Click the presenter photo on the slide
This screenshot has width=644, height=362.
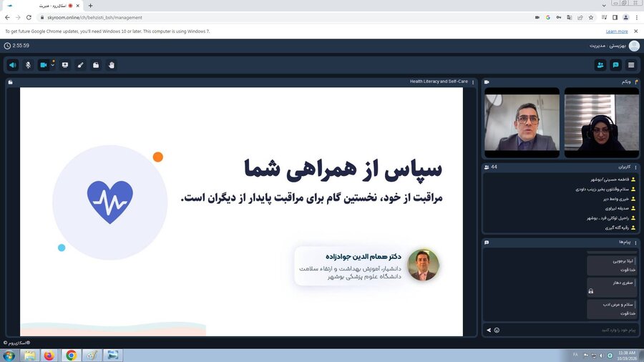(x=423, y=265)
